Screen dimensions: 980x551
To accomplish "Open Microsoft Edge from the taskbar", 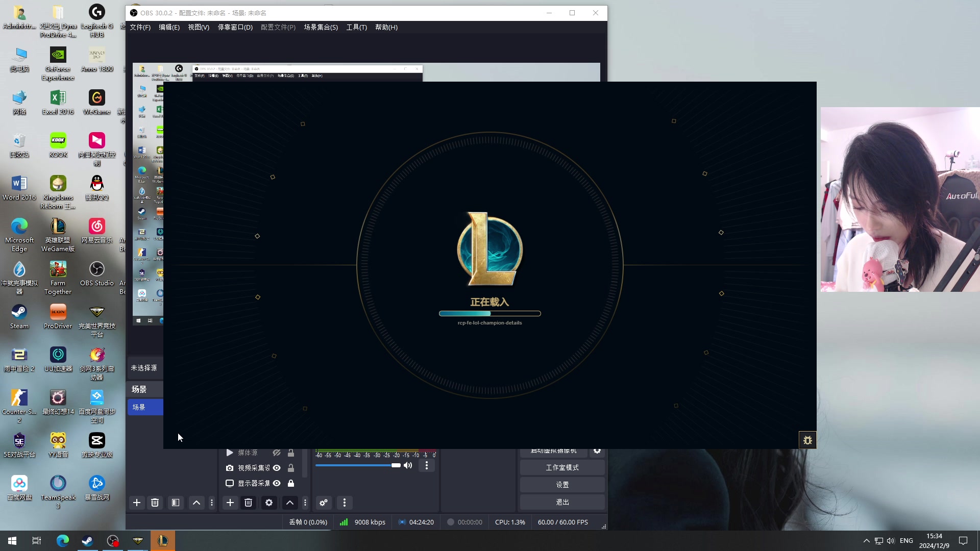I will (62, 541).
